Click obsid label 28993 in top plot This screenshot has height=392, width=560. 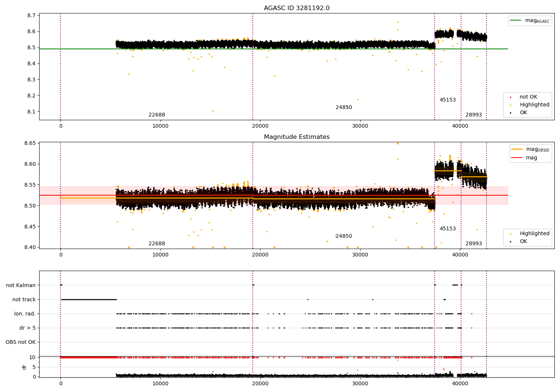[x=474, y=115]
